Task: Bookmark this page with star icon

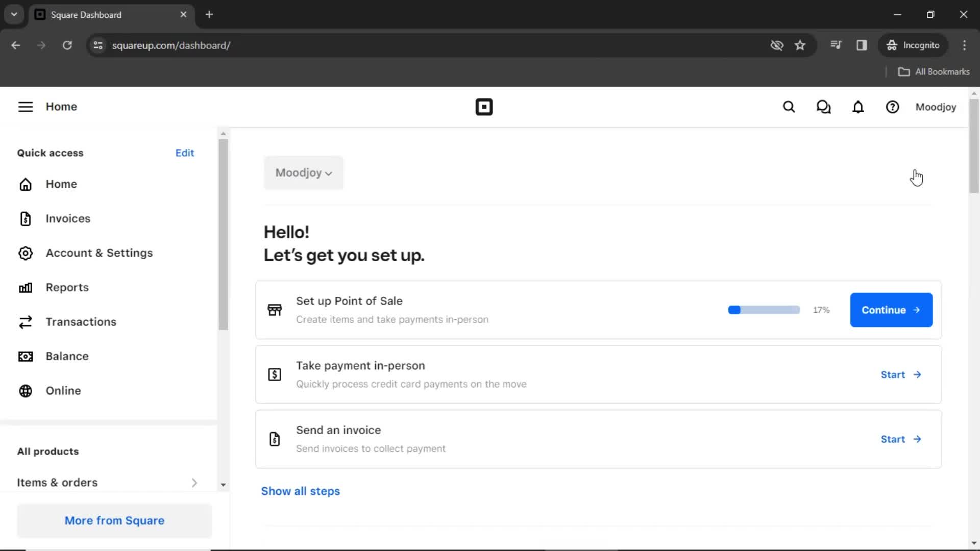Action: tap(800, 45)
